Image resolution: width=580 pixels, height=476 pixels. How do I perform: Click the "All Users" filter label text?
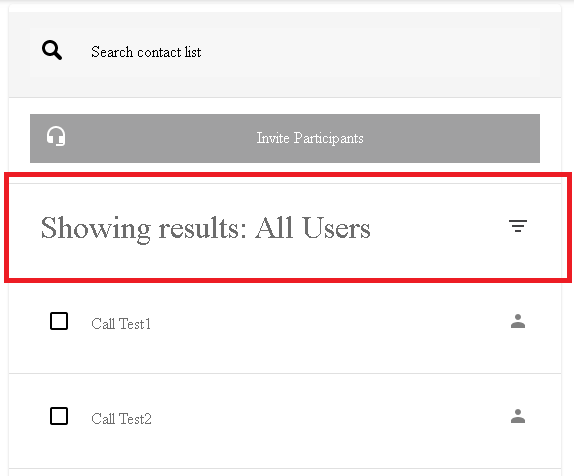pos(313,227)
